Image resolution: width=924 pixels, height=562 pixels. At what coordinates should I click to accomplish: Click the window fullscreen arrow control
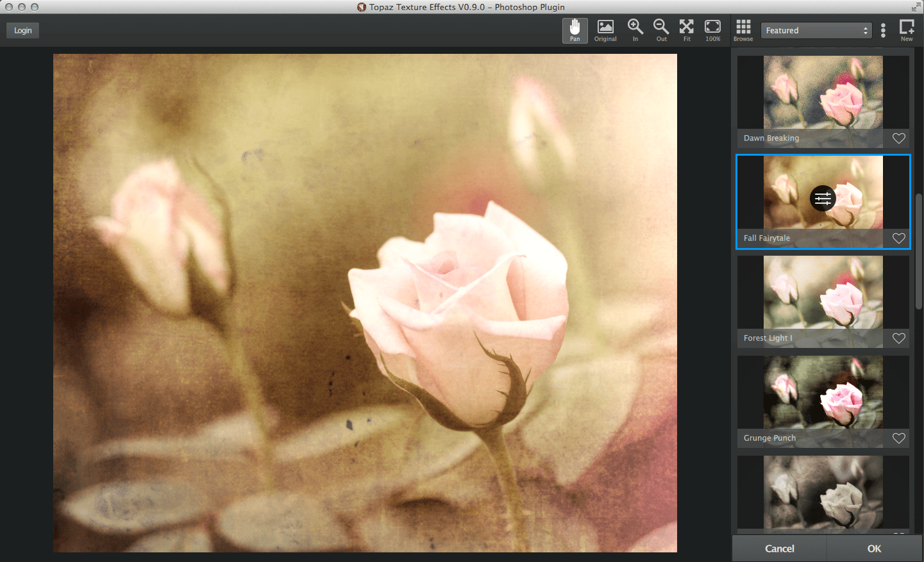pos(916,6)
